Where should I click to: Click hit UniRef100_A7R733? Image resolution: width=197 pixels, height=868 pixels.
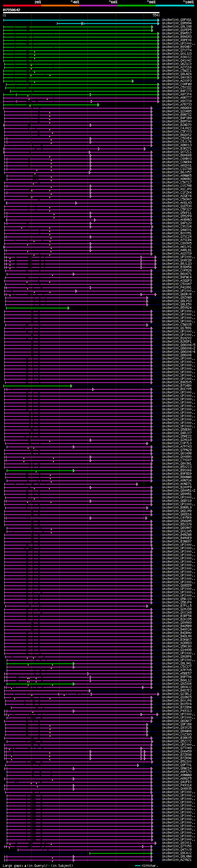tap(177, 105)
